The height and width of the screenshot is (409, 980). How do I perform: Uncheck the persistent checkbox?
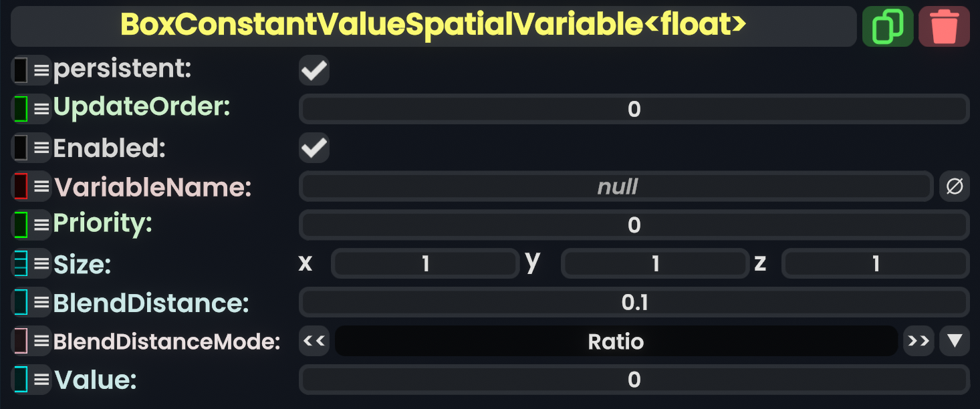pos(314,70)
